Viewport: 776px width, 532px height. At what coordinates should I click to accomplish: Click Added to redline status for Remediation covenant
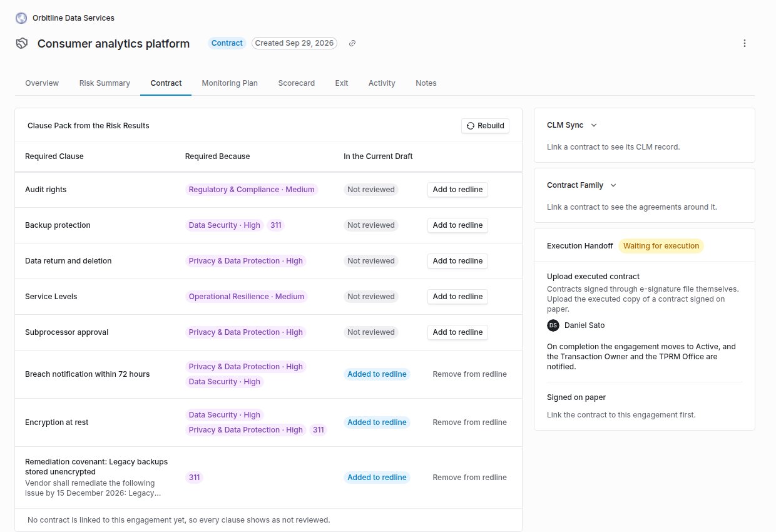point(377,478)
